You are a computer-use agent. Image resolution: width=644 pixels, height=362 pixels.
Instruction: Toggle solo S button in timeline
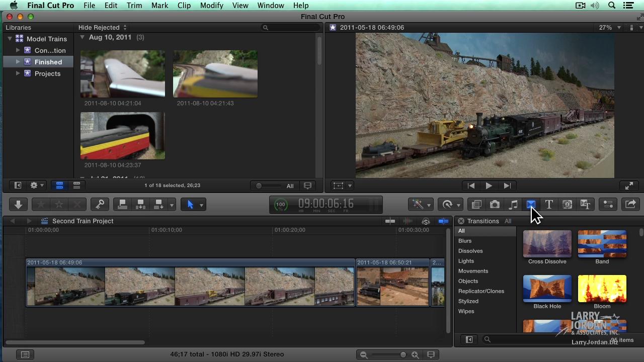426,221
